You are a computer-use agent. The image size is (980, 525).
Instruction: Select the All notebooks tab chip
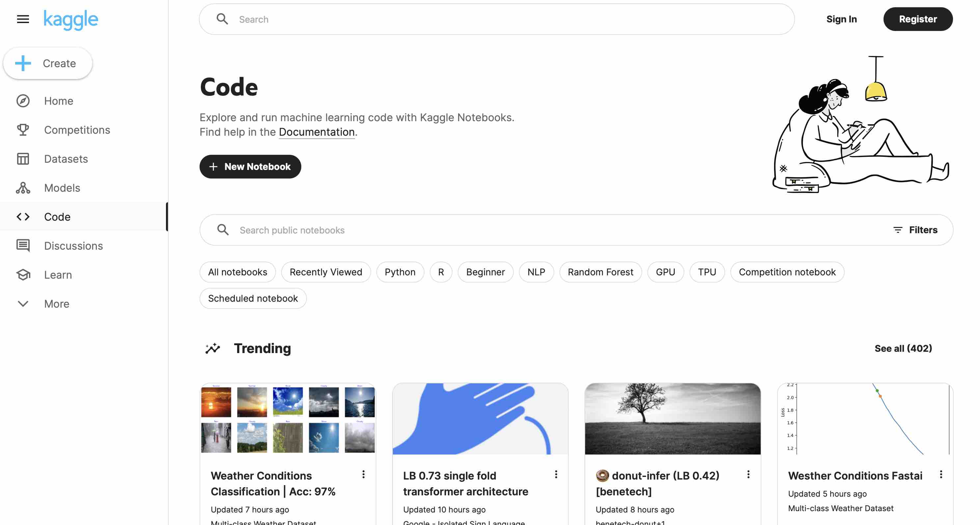(x=237, y=272)
